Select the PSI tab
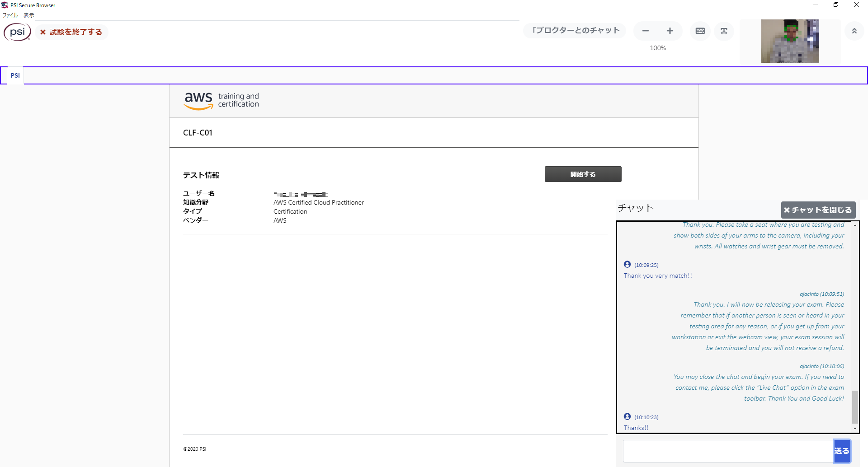 tap(15, 75)
